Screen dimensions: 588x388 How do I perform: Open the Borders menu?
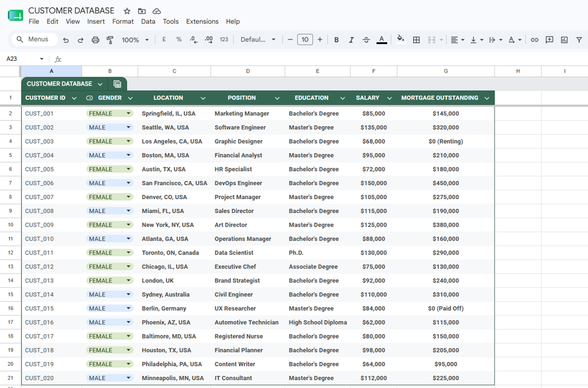tap(416, 40)
